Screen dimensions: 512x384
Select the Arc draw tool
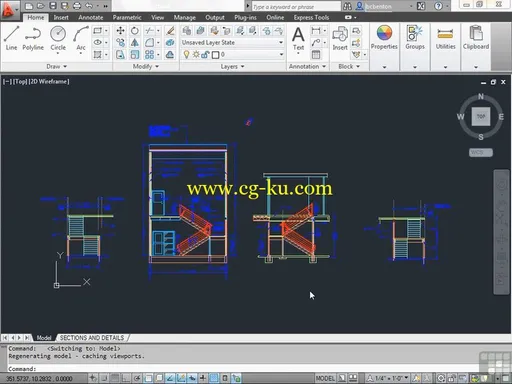click(x=81, y=38)
